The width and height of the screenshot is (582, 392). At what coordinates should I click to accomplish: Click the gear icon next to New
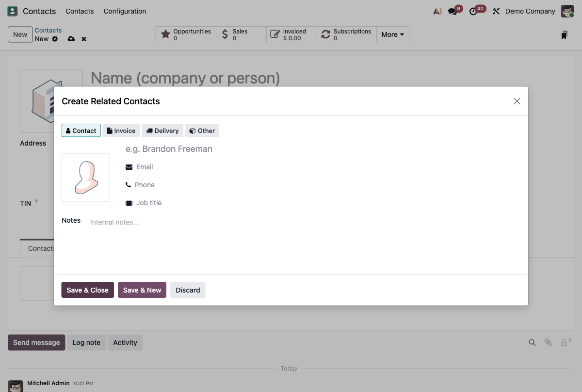coord(55,39)
